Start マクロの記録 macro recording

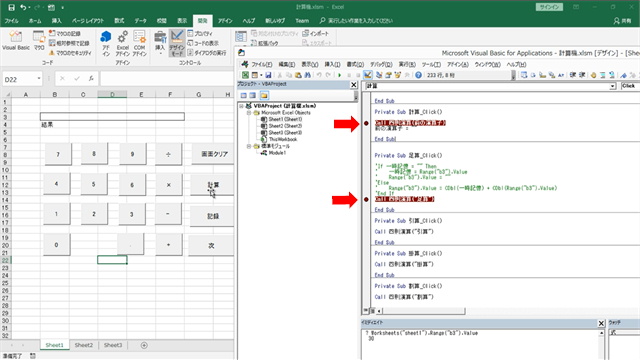(x=64, y=33)
